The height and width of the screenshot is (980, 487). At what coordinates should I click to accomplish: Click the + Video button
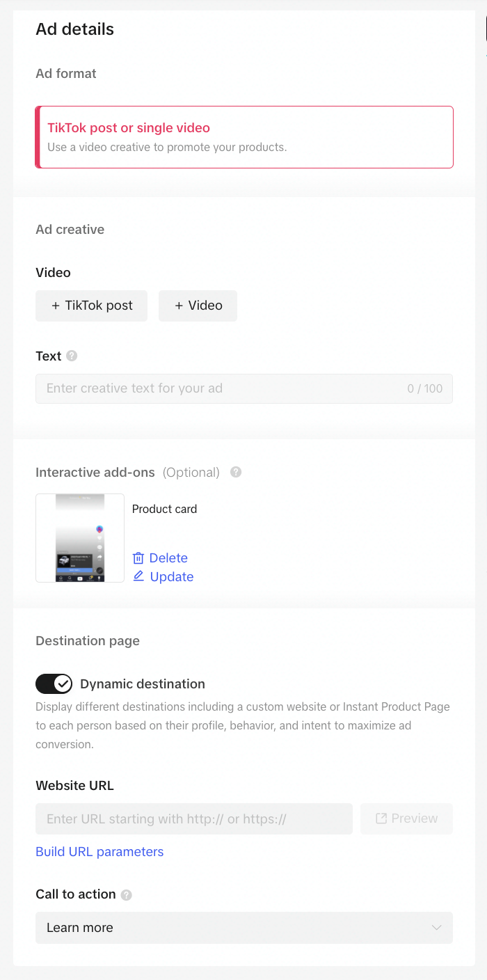coord(198,306)
